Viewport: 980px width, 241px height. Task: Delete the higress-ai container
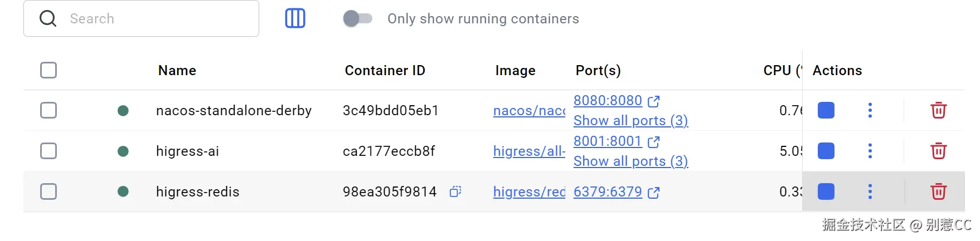click(938, 151)
